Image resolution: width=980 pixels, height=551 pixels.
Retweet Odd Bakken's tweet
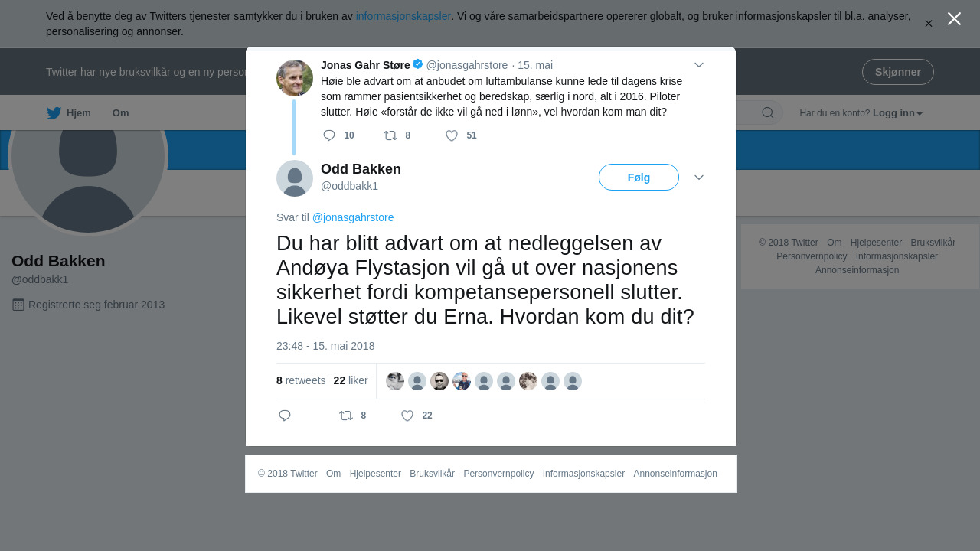346,416
